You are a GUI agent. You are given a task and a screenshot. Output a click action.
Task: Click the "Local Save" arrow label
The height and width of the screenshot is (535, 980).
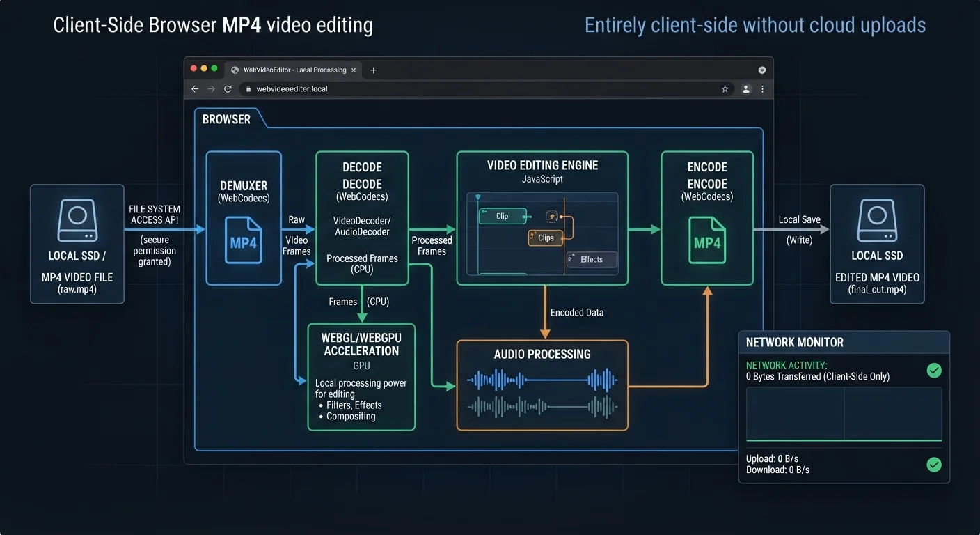tap(799, 219)
